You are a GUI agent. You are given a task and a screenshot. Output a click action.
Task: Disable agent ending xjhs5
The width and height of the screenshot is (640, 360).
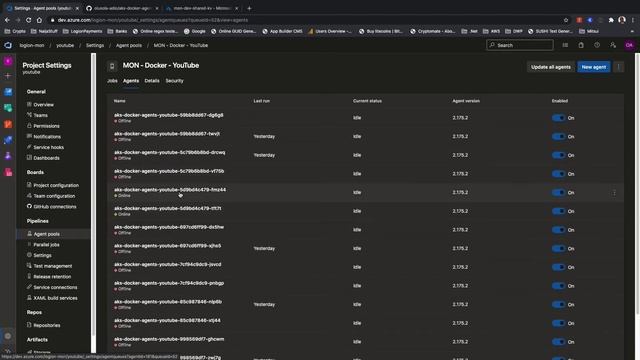click(558, 249)
